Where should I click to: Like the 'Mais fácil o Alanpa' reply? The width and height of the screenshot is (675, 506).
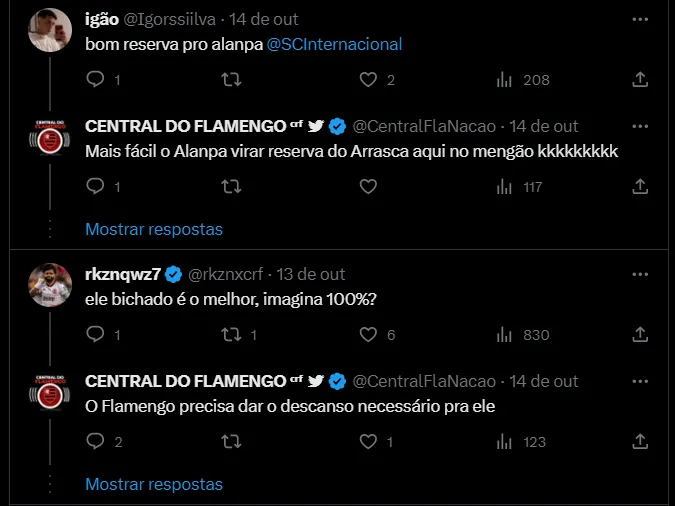(x=368, y=186)
